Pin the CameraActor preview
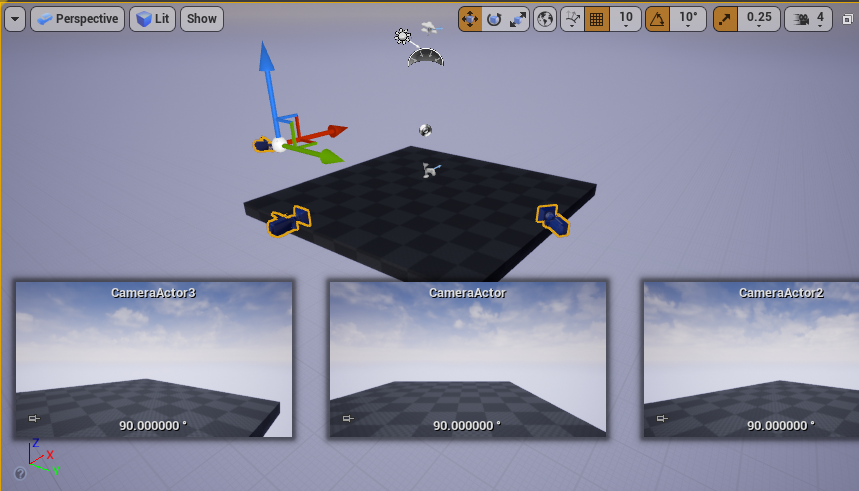 pyautogui.click(x=348, y=419)
